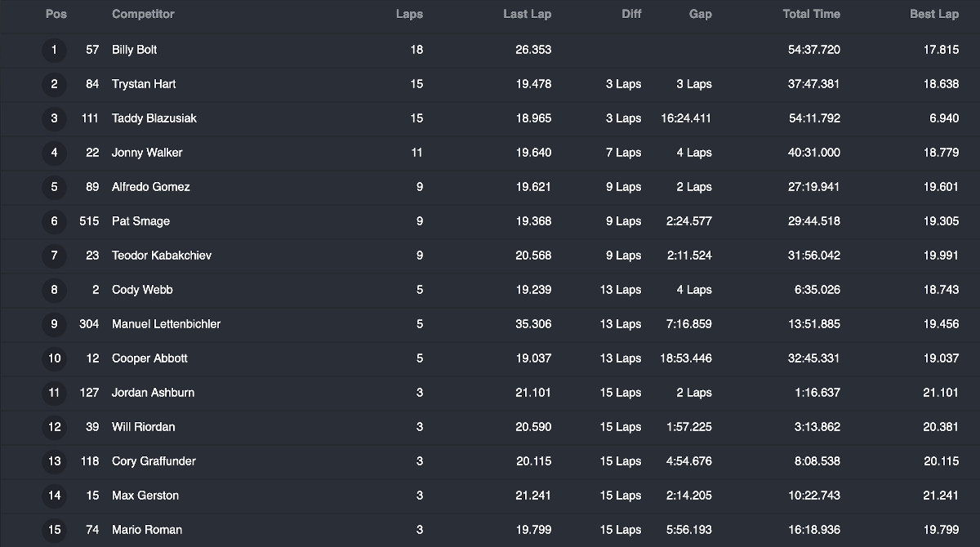The width and height of the screenshot is (980, 547).
Task: Open Manuel Lettenbichler's entry
Action: click(x=166, y=324)
